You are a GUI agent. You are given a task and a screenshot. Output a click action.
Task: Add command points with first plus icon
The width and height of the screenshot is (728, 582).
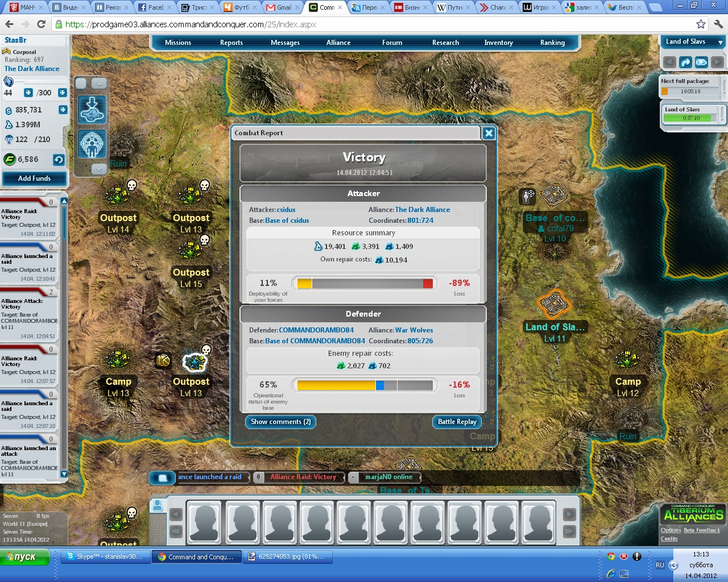28,93
